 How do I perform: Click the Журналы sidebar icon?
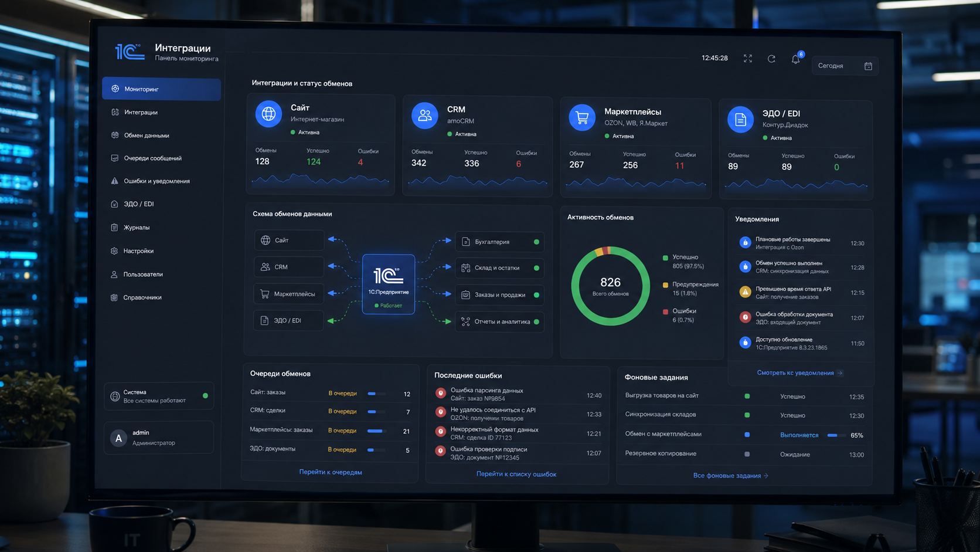point(114,228)
